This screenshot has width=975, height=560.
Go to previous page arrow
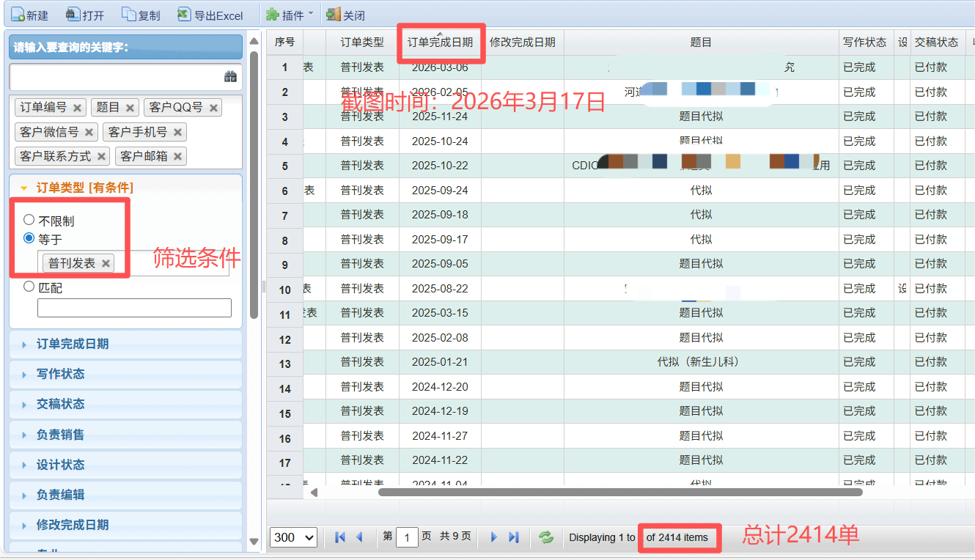click(359, 537)
